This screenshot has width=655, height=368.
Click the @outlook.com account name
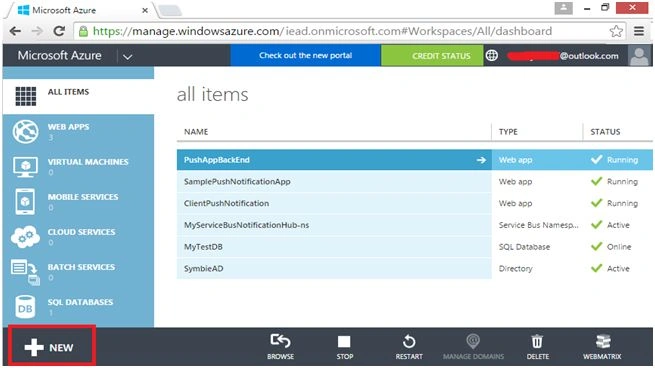562,56
